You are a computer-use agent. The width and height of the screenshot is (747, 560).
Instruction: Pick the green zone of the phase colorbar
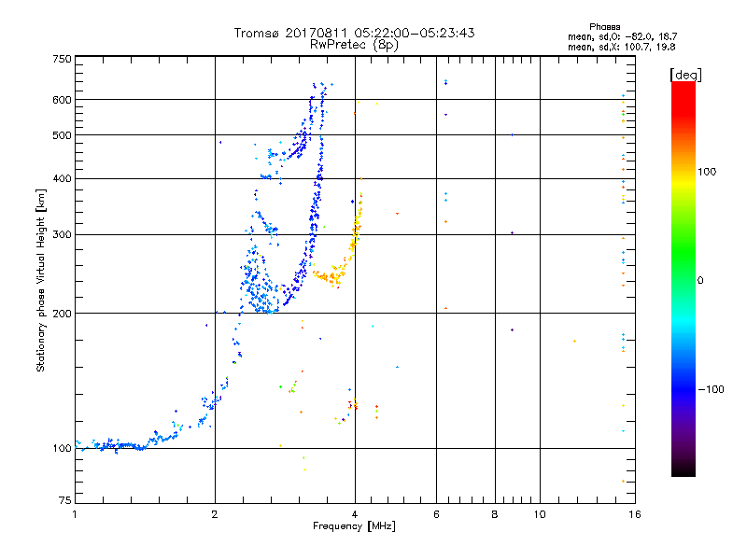pyautogui.click(x=683, y=280)
